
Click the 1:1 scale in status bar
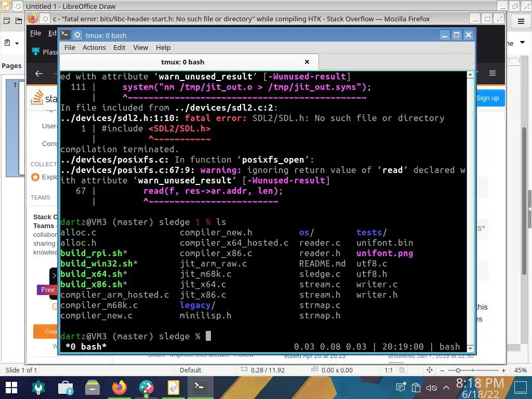click(389, 370)
